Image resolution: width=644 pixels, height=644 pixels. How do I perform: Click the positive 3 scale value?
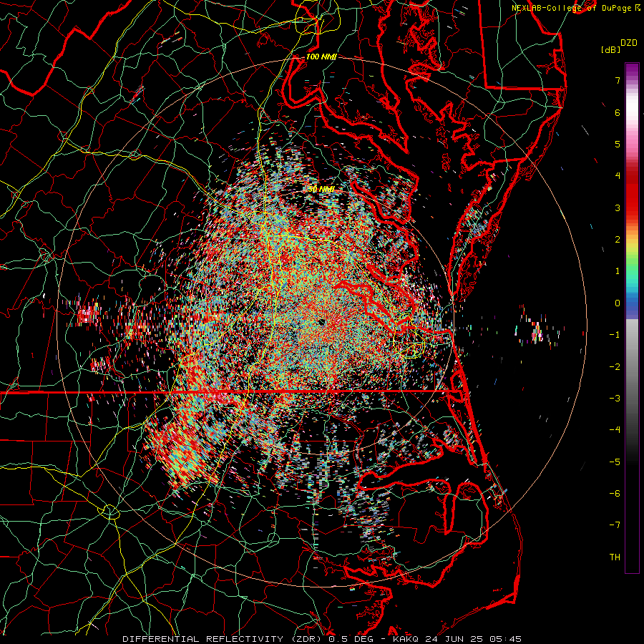point(618,208)
